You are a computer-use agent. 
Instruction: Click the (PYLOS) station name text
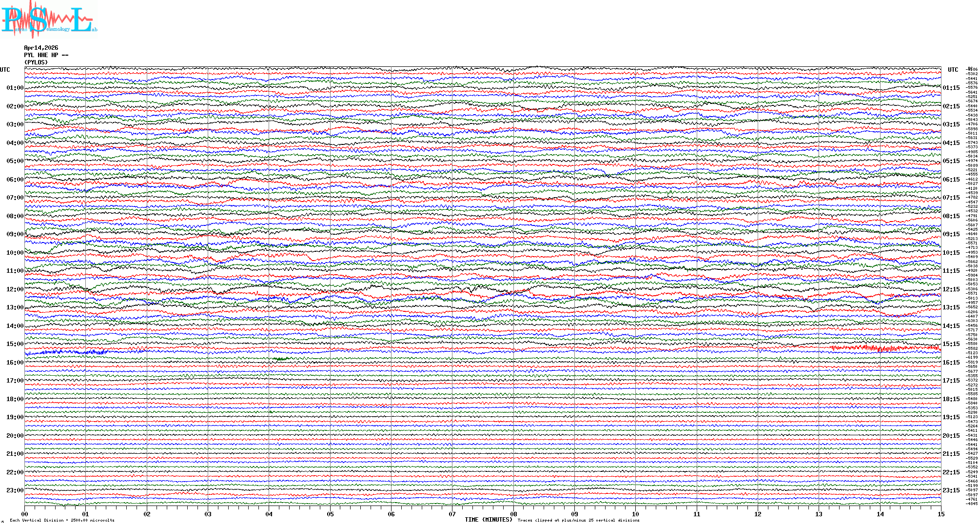[36, 62]
